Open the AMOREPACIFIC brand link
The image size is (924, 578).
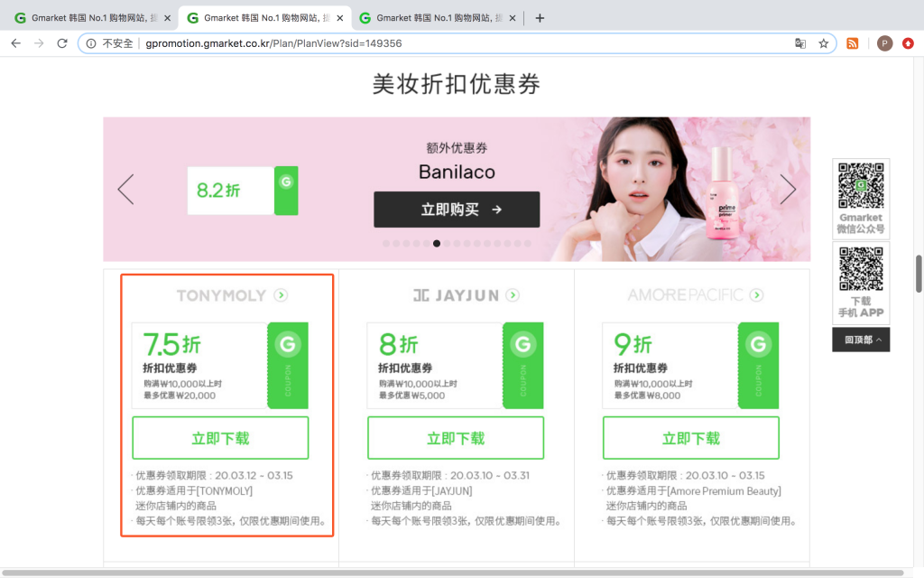click(686, 295)
